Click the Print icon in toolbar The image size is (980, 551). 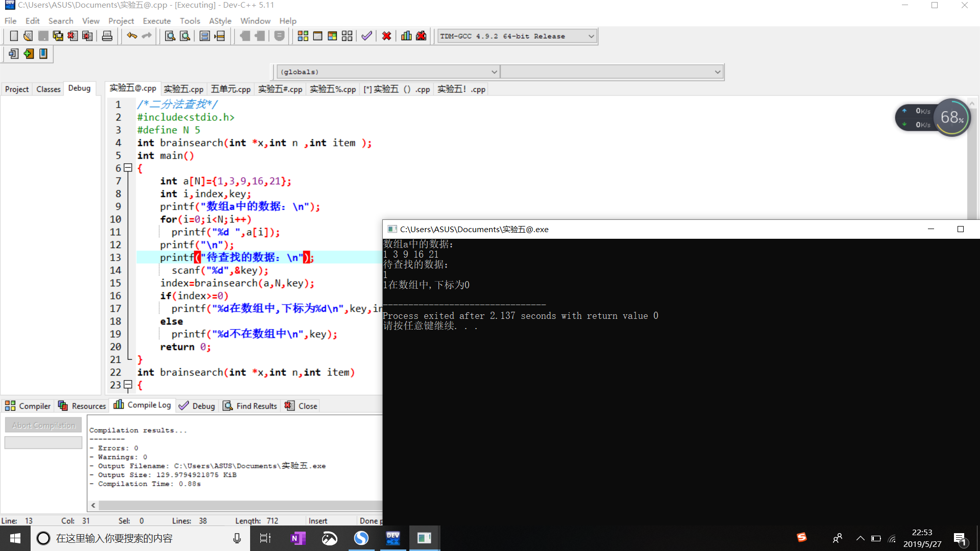click(x=107, y=36)
